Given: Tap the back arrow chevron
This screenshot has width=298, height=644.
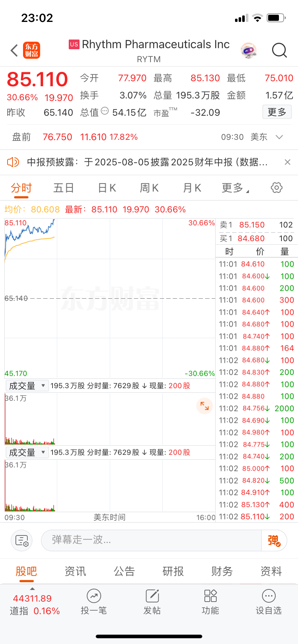Looking at the screenshot, I should pyautogui.click(x=14, y=51).
